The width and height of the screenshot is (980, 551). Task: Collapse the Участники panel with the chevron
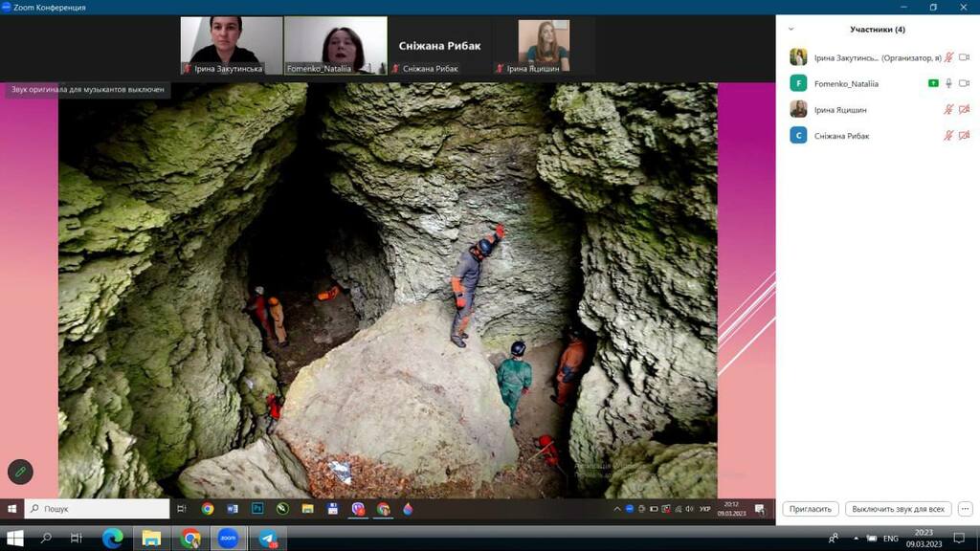coord(791,30)
